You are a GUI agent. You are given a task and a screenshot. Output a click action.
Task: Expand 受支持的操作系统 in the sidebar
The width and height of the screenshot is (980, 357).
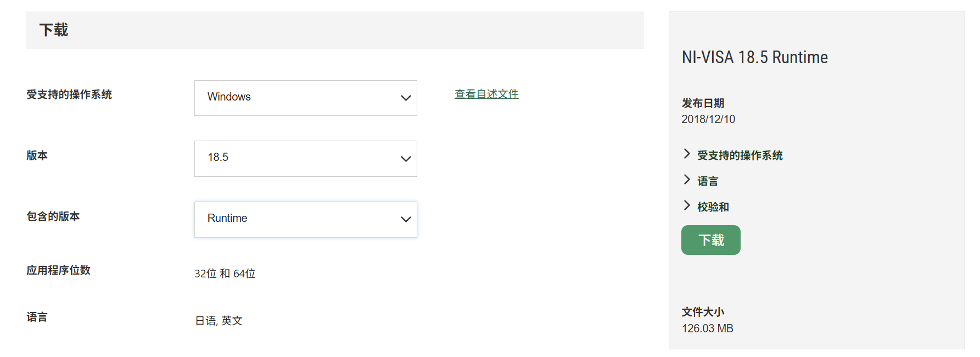point(740,155)
